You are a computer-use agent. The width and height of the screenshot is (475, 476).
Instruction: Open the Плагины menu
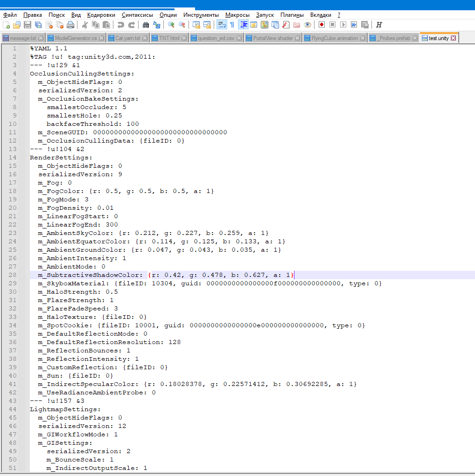pos(292,15)
